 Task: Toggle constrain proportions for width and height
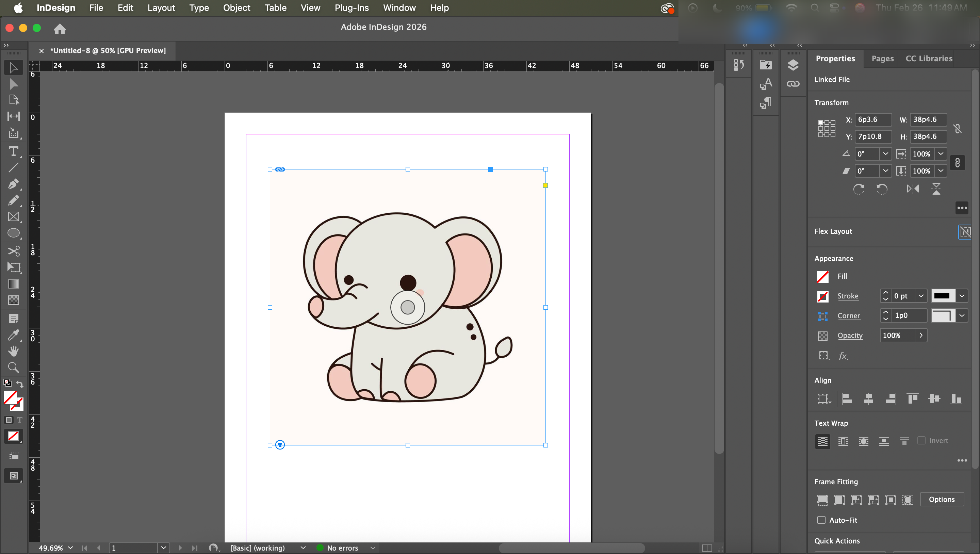coord(958,128)
